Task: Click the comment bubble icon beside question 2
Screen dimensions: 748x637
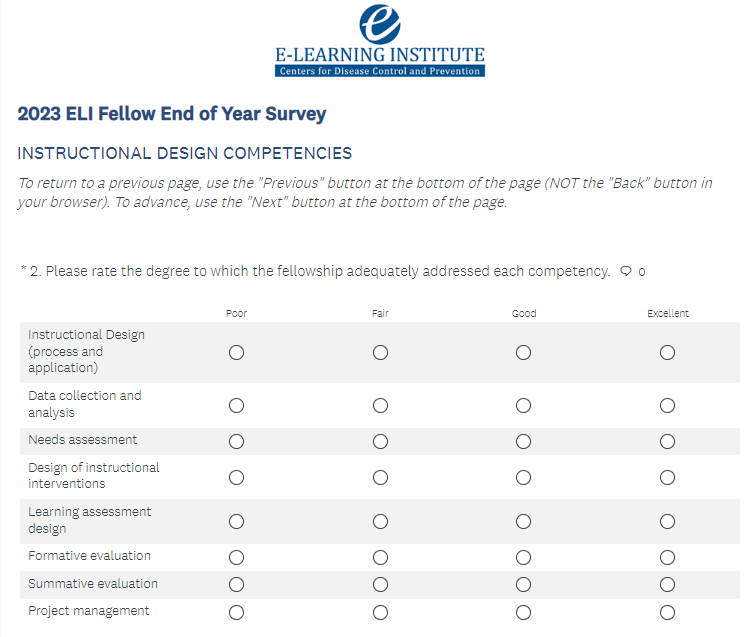Action: pos(626,271)
